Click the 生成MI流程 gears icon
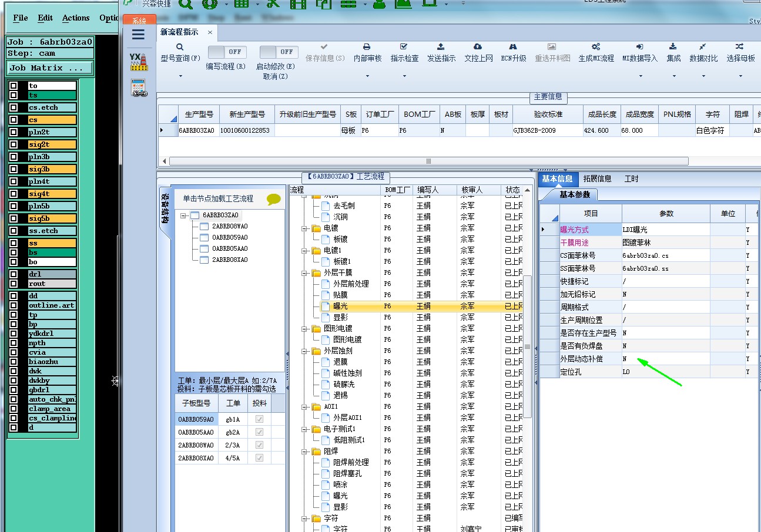The width and height of the screenshot is (761, 532). [x=596, y=47]
